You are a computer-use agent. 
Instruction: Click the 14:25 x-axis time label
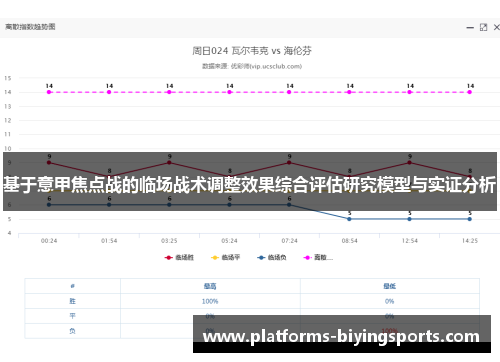point(470,241)
